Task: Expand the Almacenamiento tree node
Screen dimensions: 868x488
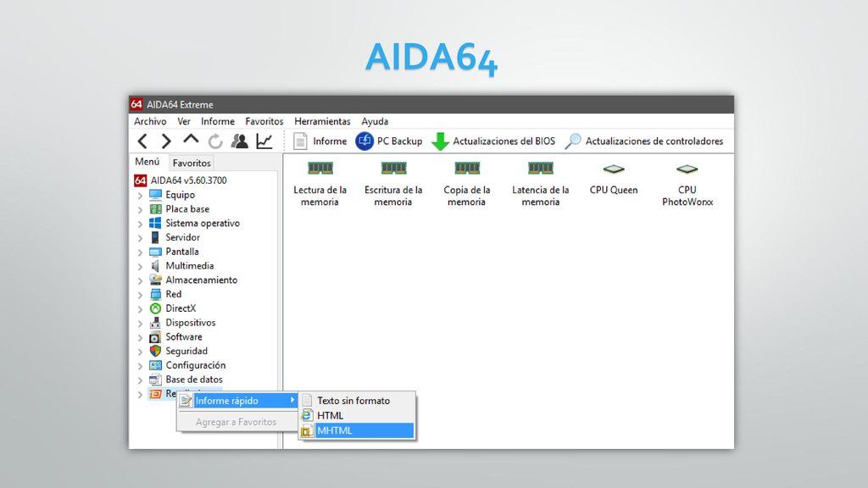Action: [x=140, y=280]
